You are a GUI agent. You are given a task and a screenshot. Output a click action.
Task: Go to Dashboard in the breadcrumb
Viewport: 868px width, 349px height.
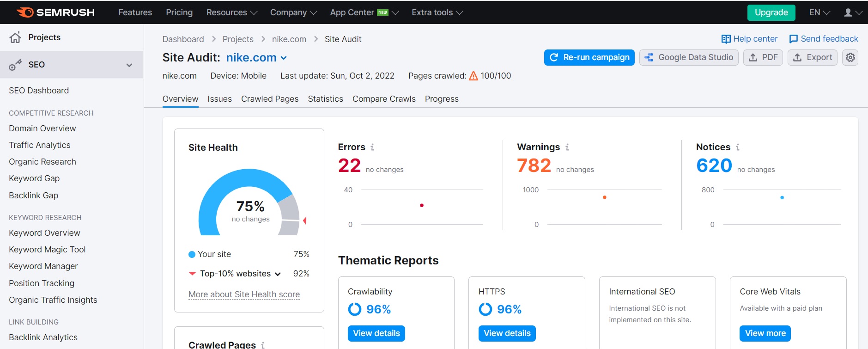pos(183,39)
